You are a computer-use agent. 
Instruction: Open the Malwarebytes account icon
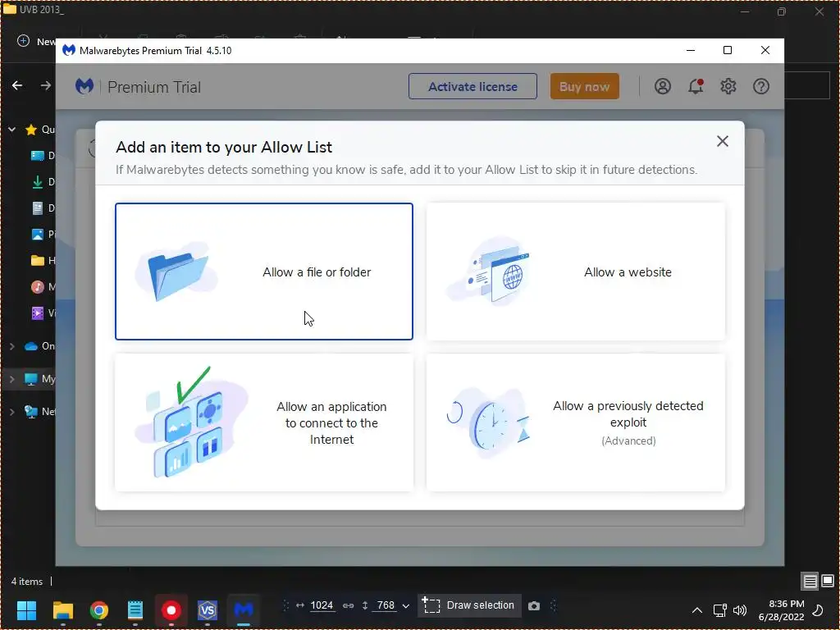(x=662, y=86)
